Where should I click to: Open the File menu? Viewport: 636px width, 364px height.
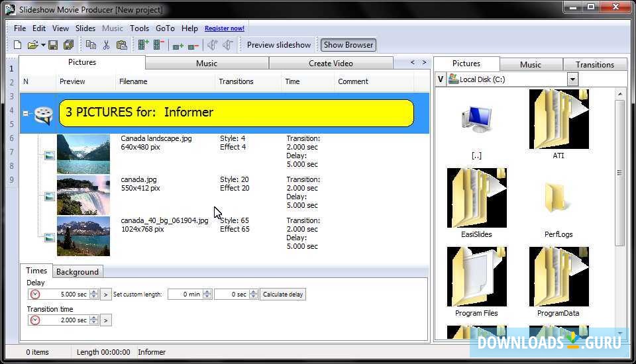(x=19, y=28)
